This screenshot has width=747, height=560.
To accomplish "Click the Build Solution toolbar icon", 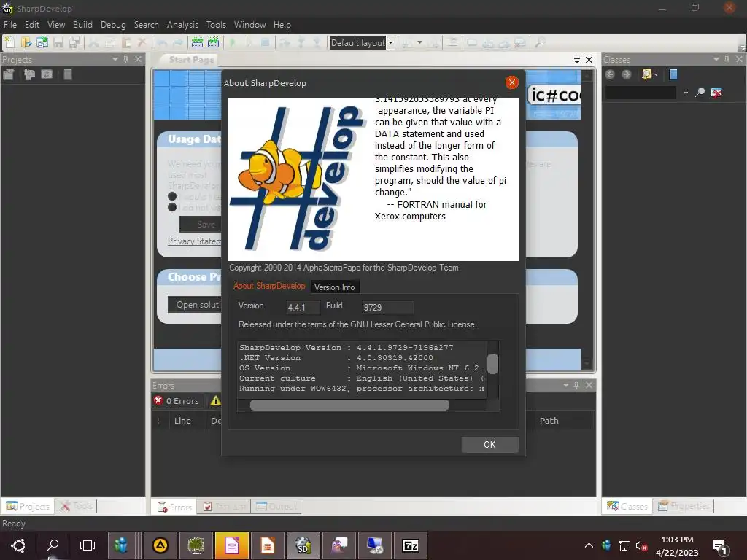I will (197, 43).
